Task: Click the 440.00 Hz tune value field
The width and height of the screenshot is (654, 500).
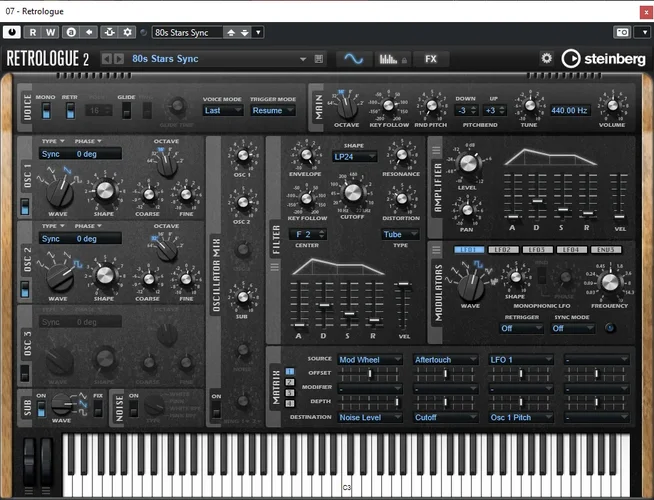Action: 570,110
